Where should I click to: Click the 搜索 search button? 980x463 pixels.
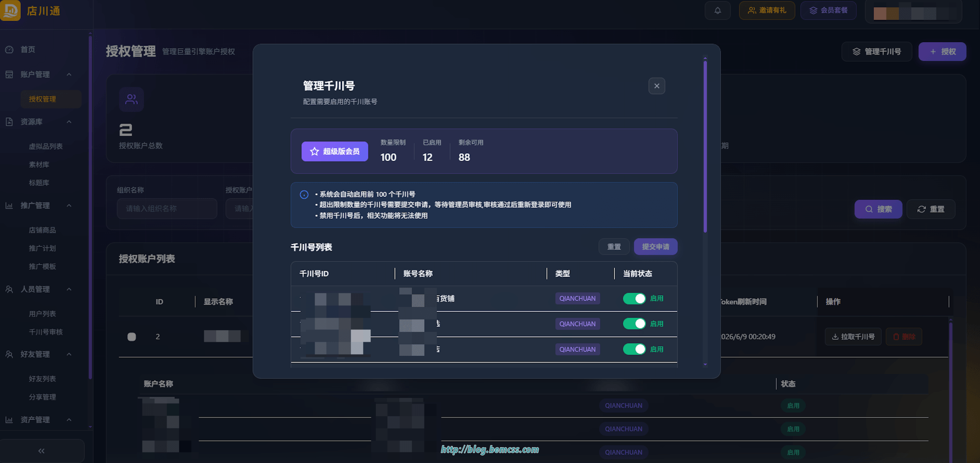pos(878,209)
